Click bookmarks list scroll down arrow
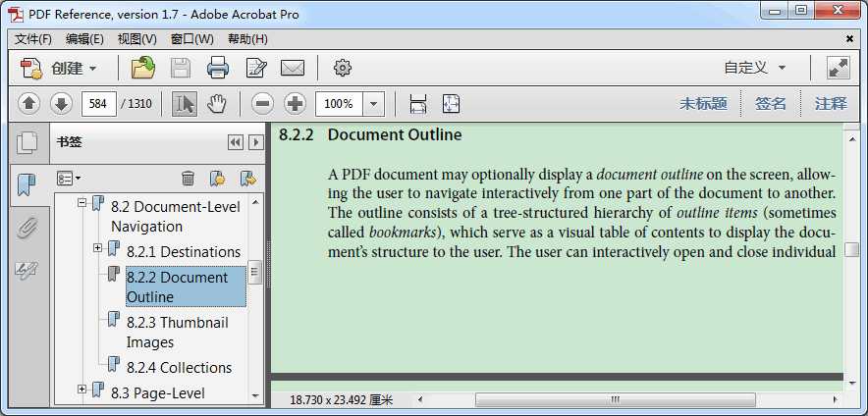868x416 pixels. tap(255, 395)
